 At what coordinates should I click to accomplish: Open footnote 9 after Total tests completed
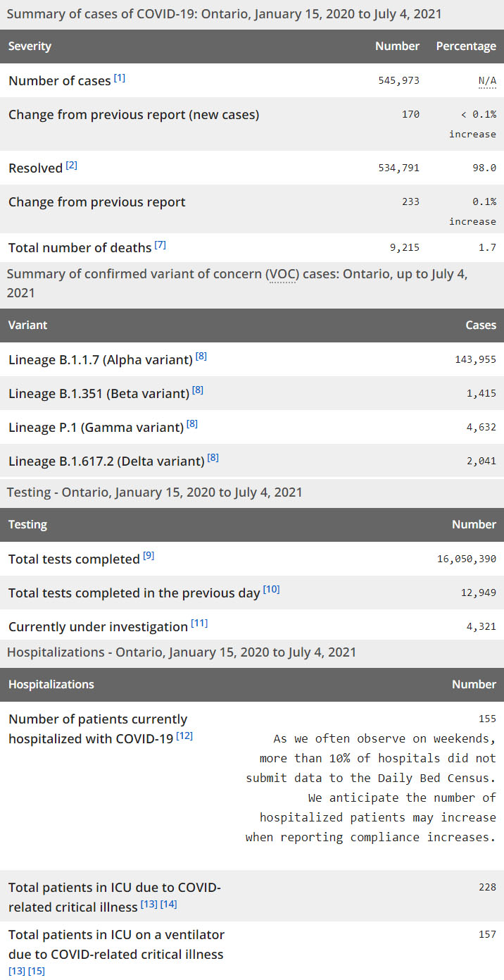pos(149,556)
